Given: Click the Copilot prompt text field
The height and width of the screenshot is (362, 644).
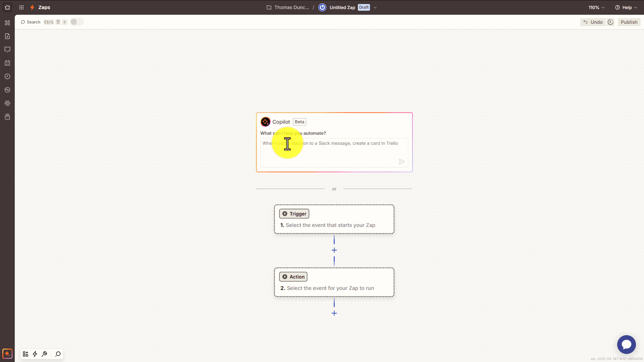Looking at the screenshot, I should (x=334, y=153).
